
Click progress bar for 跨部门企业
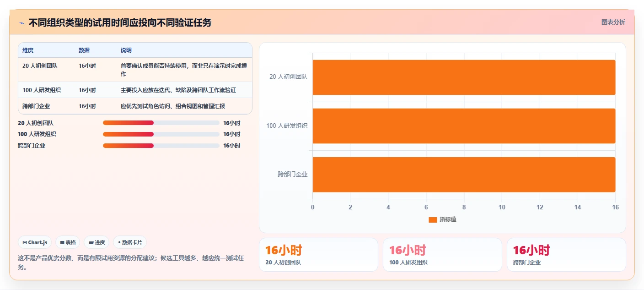point(161,146)
